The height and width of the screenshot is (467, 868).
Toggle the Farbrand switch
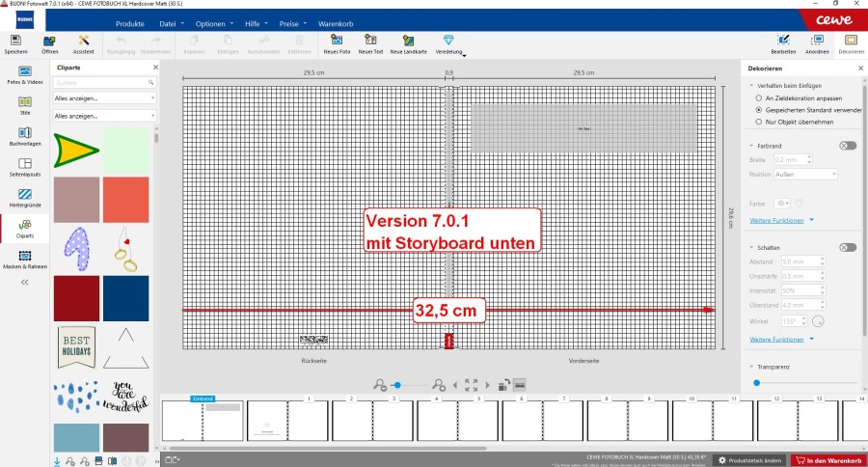click(848, 146)
